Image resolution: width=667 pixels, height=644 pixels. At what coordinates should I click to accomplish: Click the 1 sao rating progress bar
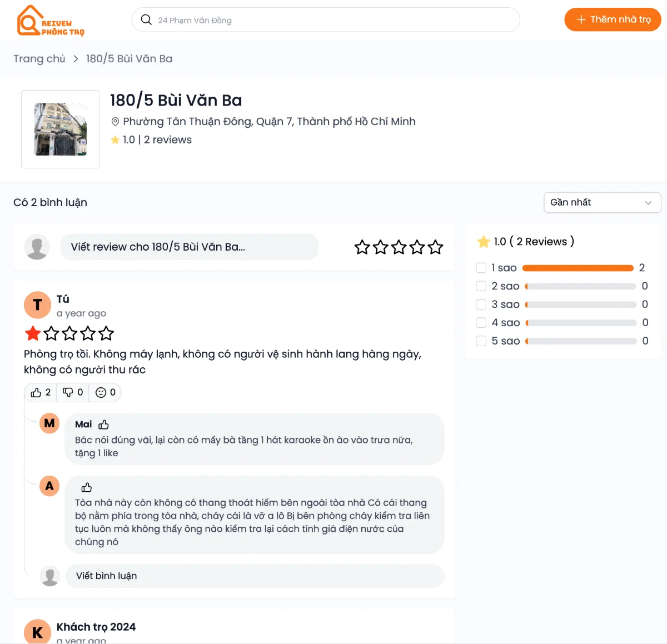point(578,267)
